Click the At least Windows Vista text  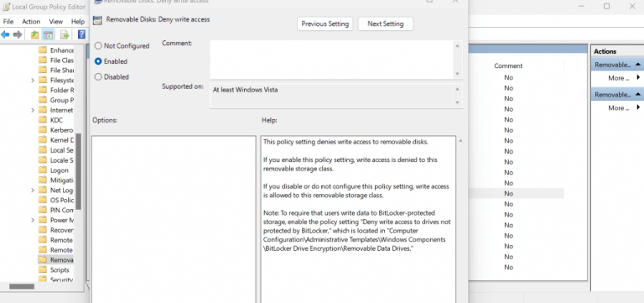coord(245,90)
